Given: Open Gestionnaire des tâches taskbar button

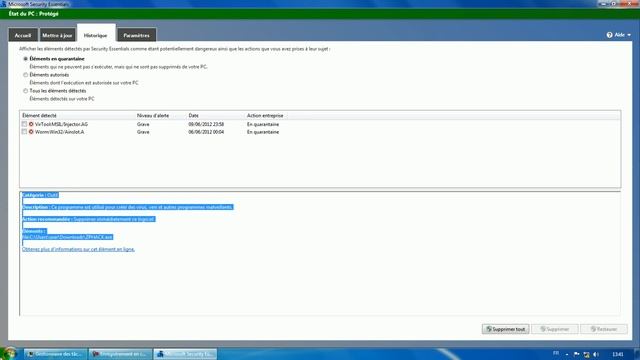Looking at the screenshot, I should point(56,354).
